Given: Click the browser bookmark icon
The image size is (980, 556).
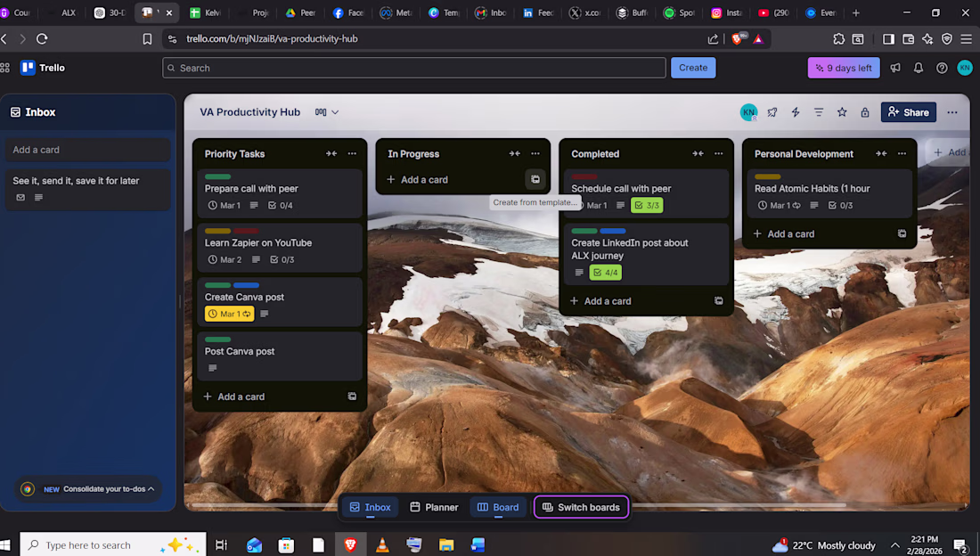Looking at the screenshot, I should click(147, 39).
